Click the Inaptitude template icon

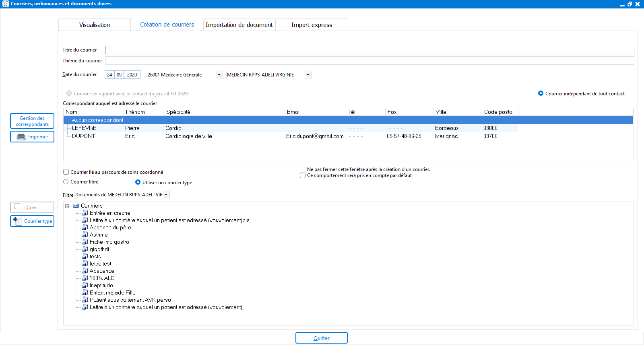pyautogui.click(x=85, y=286)
